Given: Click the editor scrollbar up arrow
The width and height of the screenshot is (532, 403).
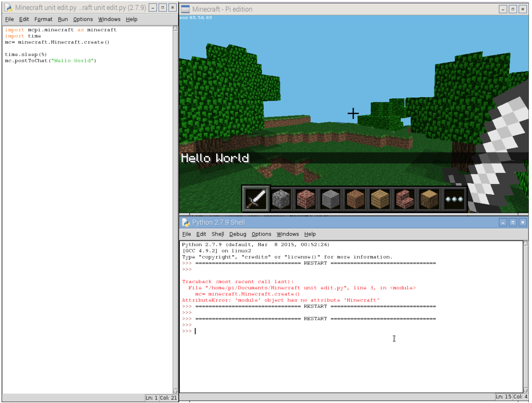Looking at the screenshot, I should pyautogui.click(x=176, y=29).
